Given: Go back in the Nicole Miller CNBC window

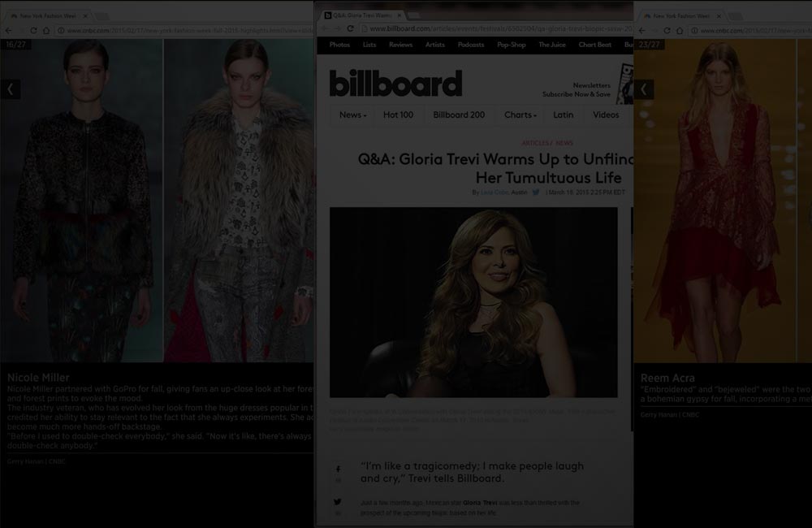Looking at the screenshot, I should pyautogui.click(x=9, y=31).
